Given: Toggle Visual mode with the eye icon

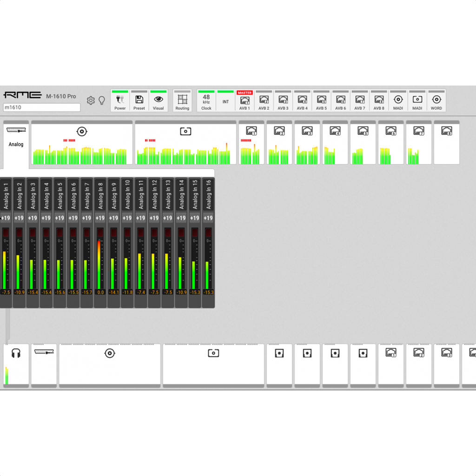Looking at the screenshot, I should coord(158,100).
